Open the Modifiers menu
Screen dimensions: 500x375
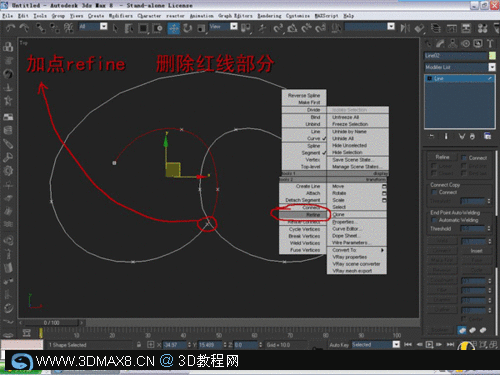pyautogui.click(x=120, y=16)
